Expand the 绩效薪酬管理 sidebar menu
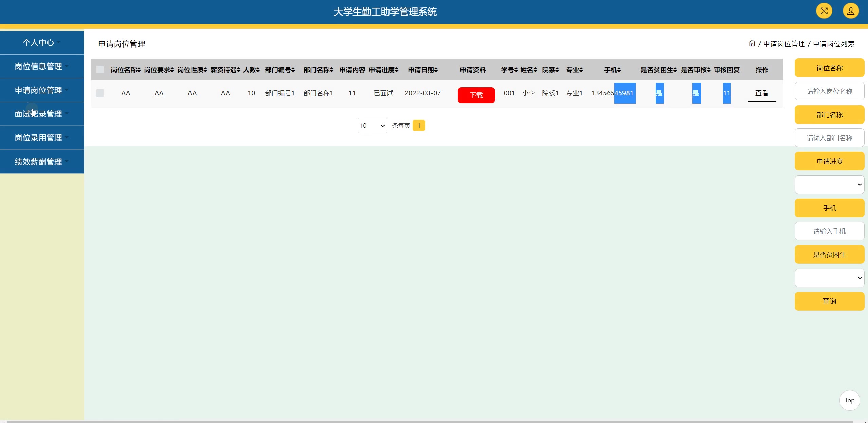Screen dimensions: 868x423 [42, 162]
